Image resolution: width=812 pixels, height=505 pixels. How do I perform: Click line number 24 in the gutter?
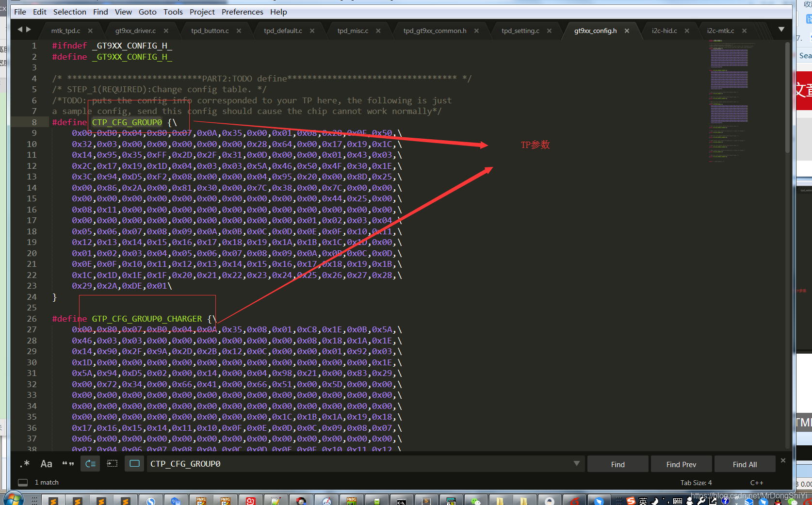click(32, 297)
